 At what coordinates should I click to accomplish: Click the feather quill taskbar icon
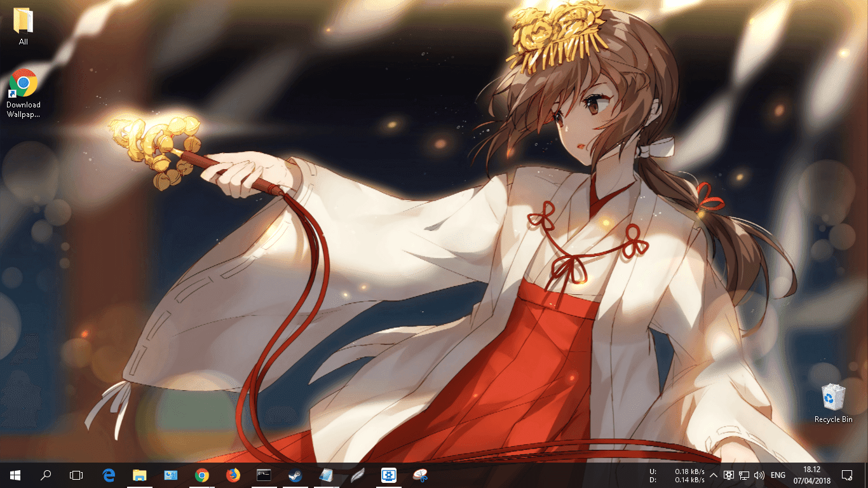tap(358, 475)
